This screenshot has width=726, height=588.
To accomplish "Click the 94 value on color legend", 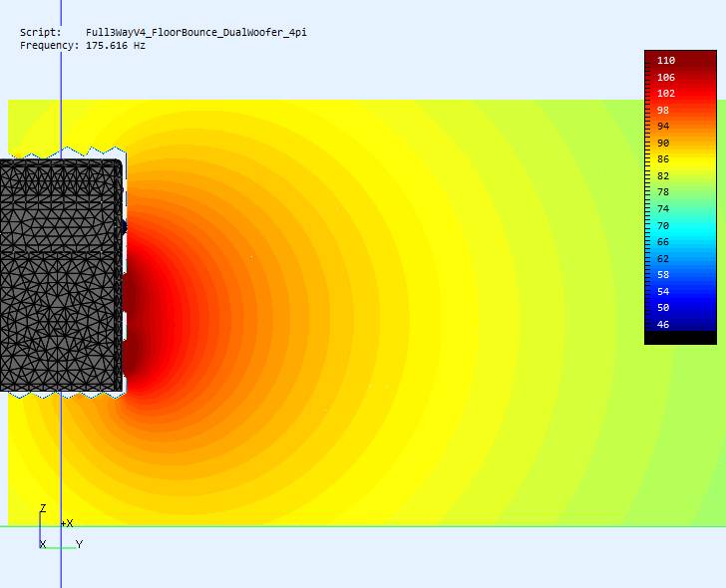I will coord(663,126).
